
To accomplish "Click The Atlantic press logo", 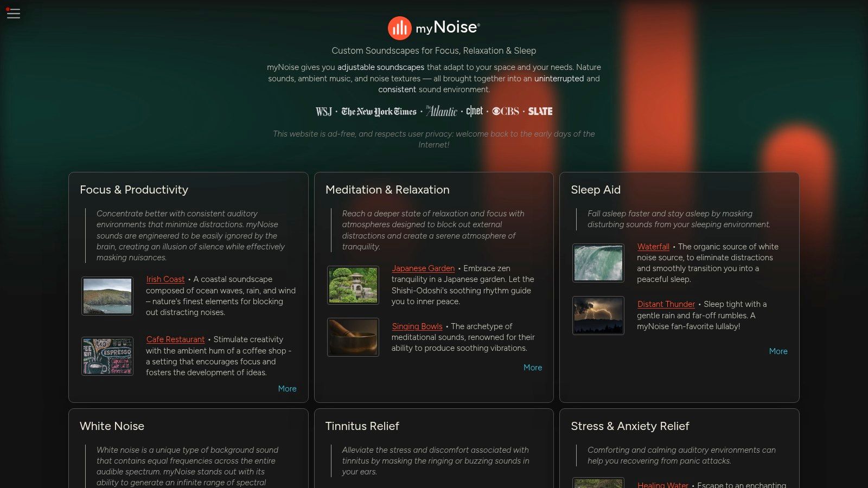I will pos(442,111).
